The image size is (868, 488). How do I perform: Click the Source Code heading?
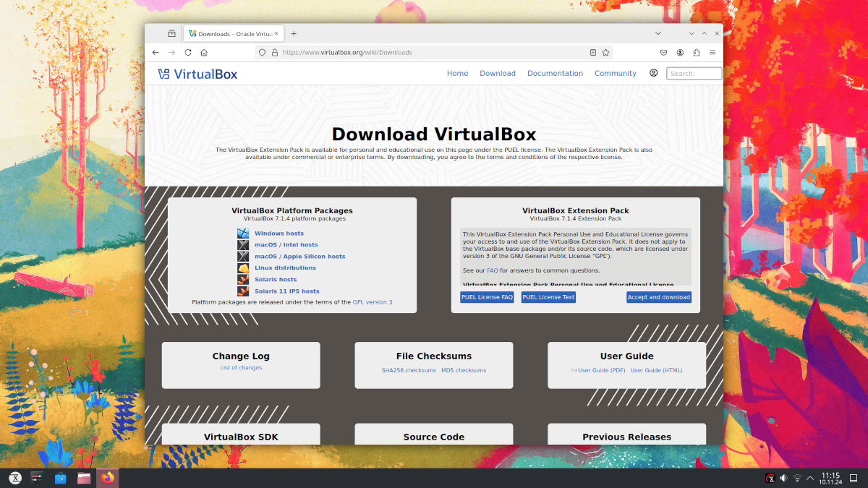click(x=434, y=437)
